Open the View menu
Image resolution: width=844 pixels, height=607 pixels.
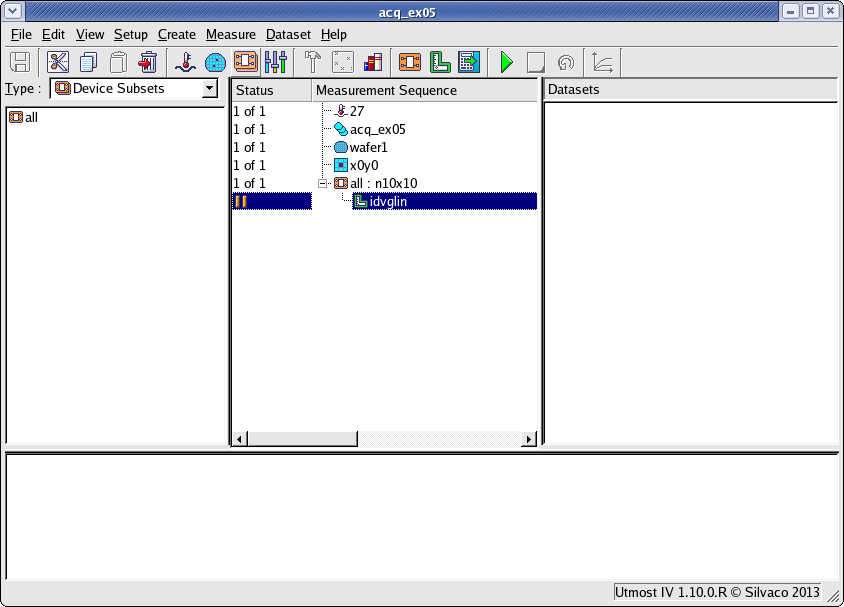pyautogui.click(x=90, y=34)
